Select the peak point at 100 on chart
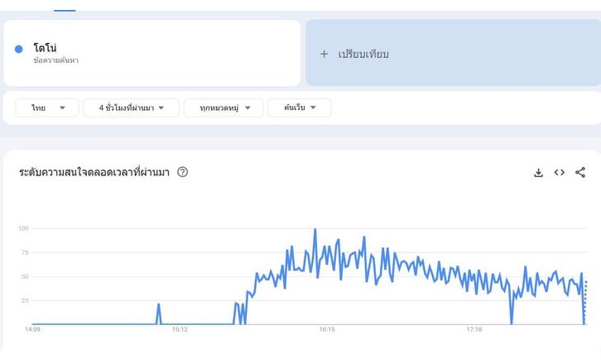Viewport: 601px width, 364px height. 315,229
